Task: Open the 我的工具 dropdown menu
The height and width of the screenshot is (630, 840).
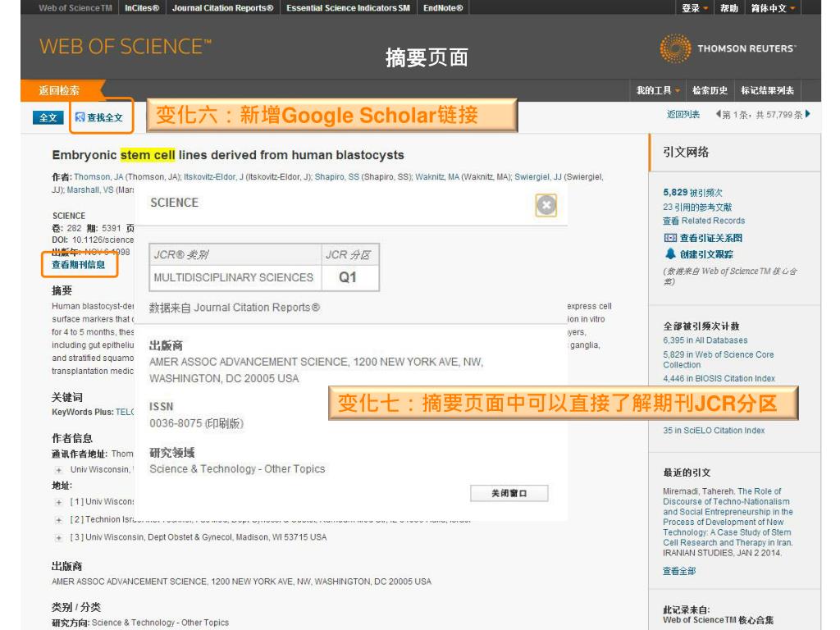Action: click(658, 90)
